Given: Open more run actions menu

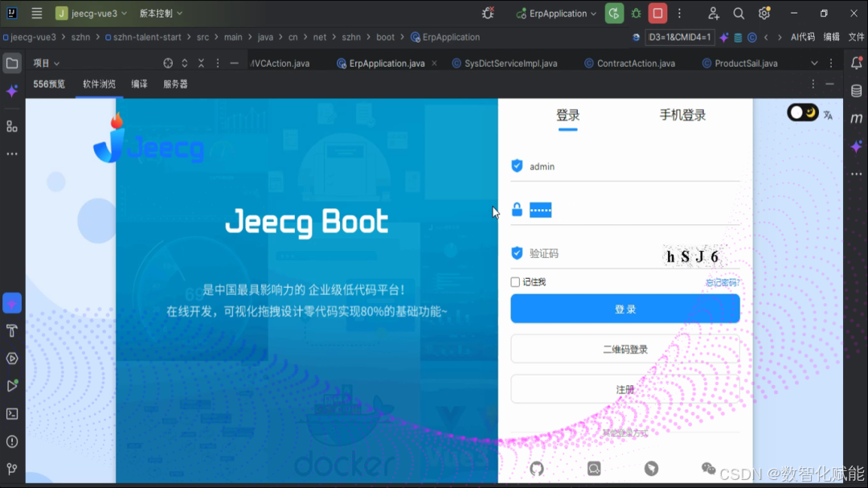Looking at the screenshot, I should click(679, 14).
